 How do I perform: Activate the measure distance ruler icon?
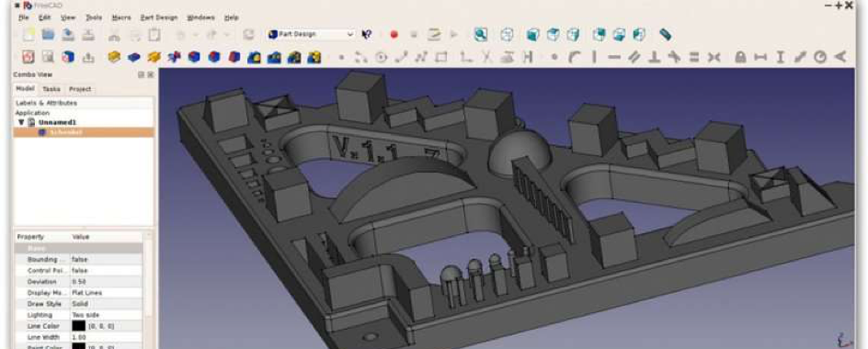(x=666, y=34)
